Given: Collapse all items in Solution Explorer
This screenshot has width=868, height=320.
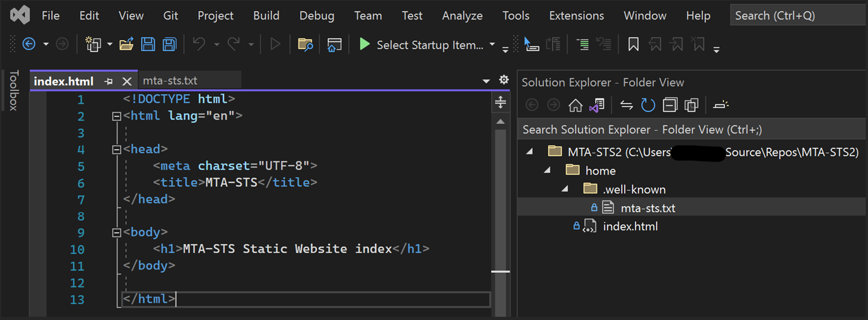Looking at the screenshot, I should [669, 105].
